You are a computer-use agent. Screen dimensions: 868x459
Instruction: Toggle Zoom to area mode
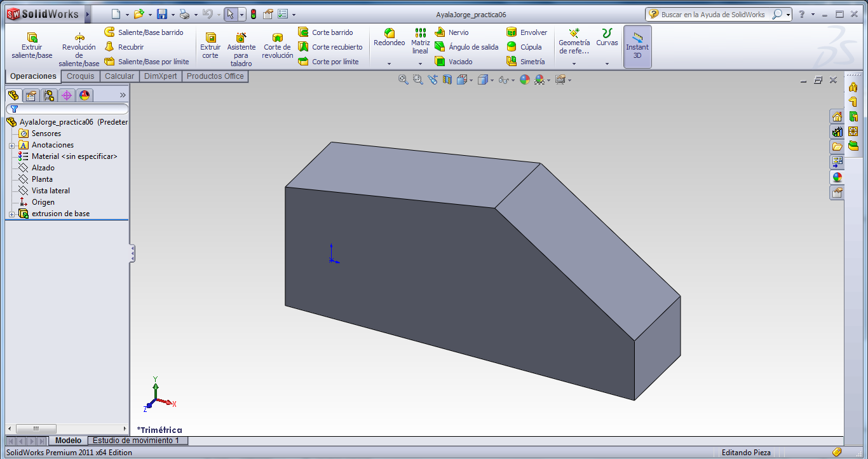pyautogui.click(x=416, y=79)
